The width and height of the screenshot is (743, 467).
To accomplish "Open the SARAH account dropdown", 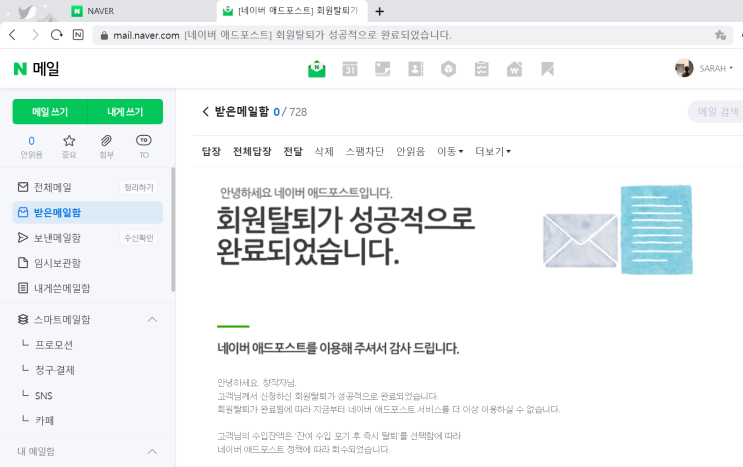I will [716, 68].
